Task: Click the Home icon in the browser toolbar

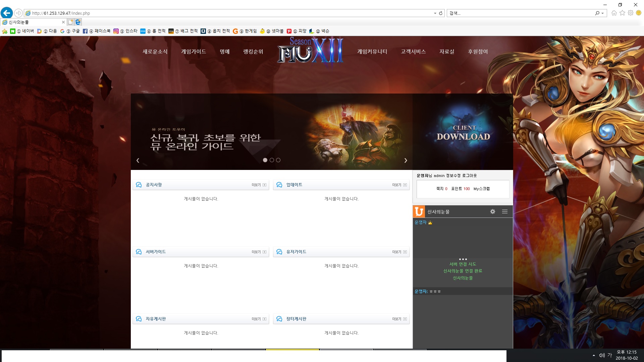Action: click(614, 13)
